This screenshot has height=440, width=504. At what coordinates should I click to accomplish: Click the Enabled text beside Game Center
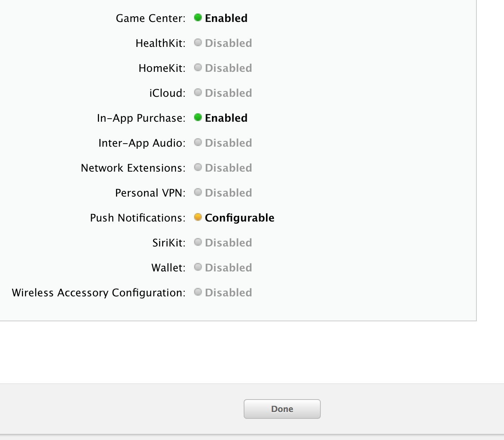click(226, 18)
